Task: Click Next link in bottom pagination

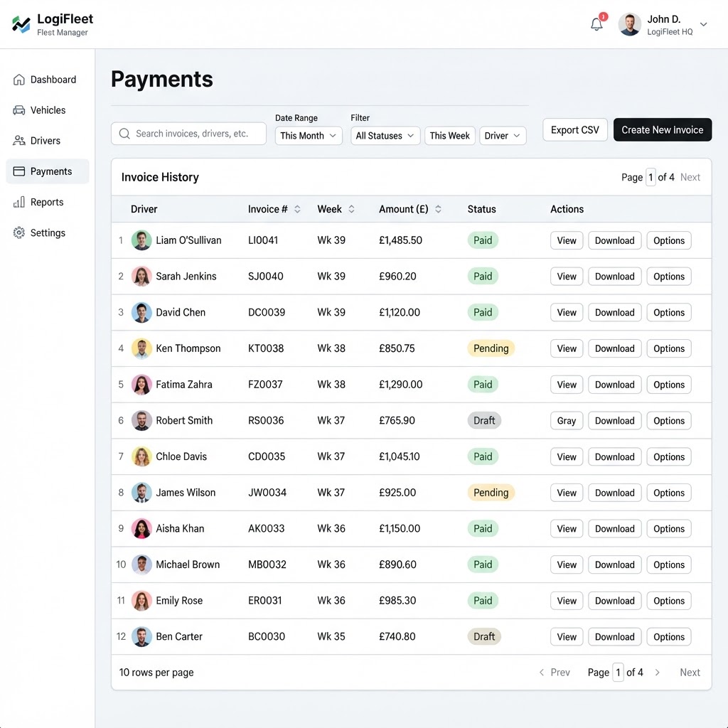Action: 690,673
